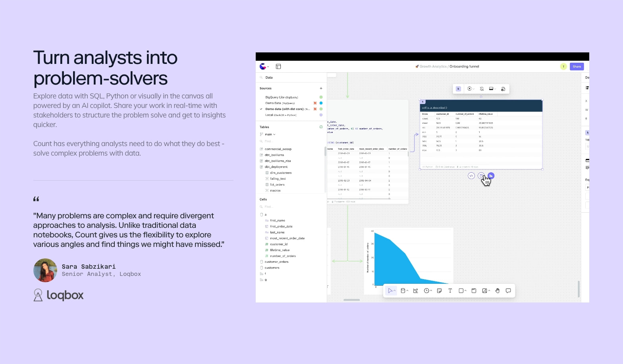Select first_order_date column in Cells

pyautogui.click(x=281, y=227)
